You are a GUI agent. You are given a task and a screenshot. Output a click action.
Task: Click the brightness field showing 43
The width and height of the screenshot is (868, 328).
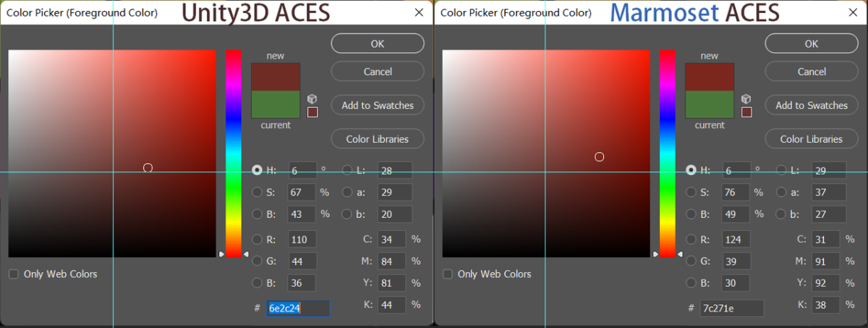point(302,214)
